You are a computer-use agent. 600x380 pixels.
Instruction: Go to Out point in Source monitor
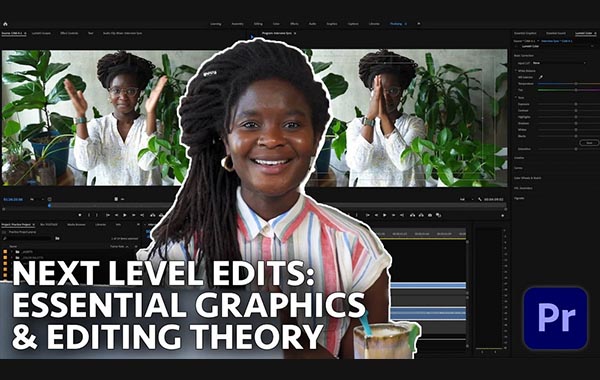click(142, 215)
